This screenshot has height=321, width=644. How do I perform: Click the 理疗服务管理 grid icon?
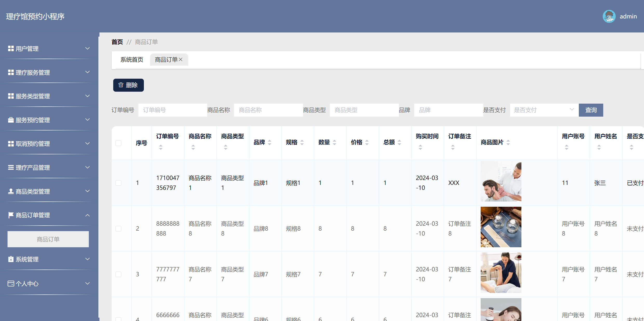(x=11, y=72)
